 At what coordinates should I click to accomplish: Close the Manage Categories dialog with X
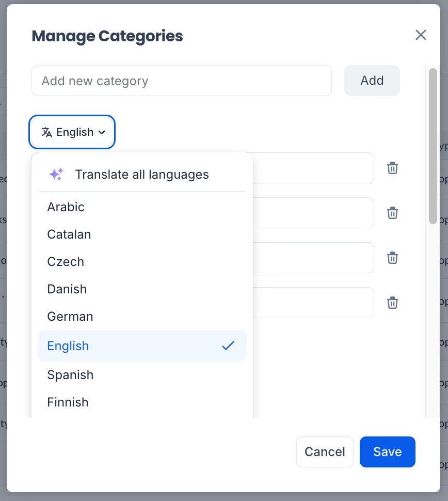[x=421, y=35]
